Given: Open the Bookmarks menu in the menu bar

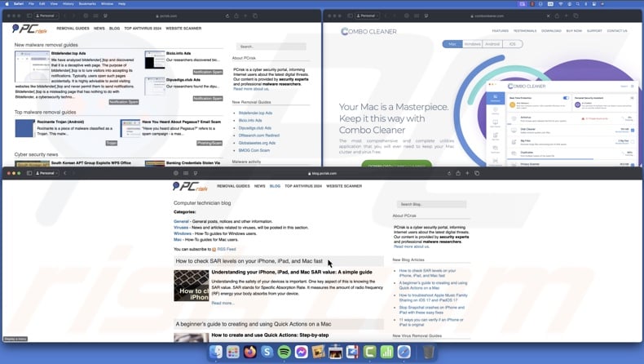Looking at the screenshot, I should point(86,3).
